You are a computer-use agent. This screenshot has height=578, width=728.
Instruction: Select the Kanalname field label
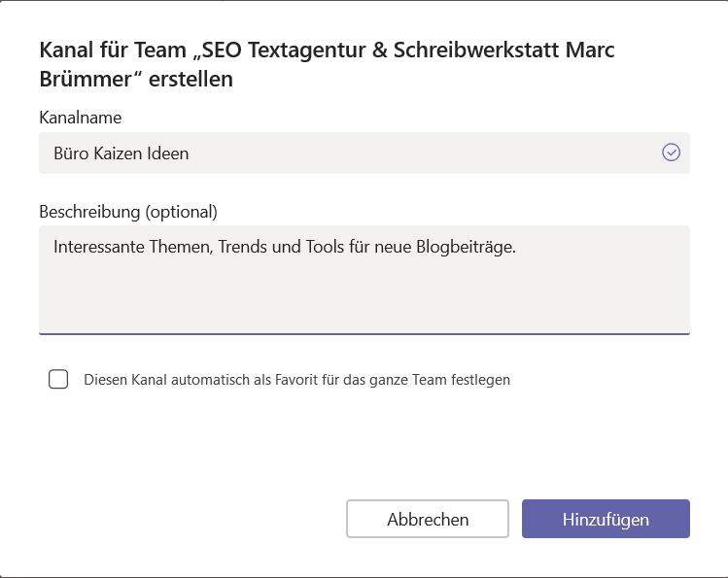click(81, 118)
